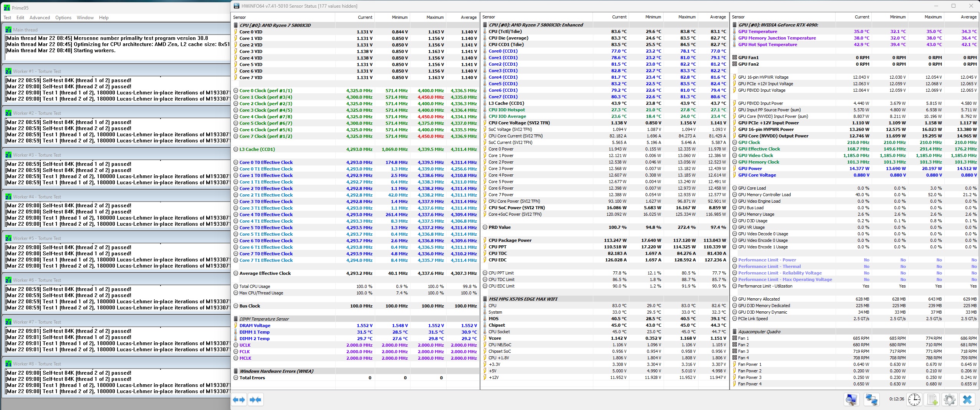Click the icon beside DIMM Temperature Sensor
This screenshot has height=410, width=980.
pos(236,319)
